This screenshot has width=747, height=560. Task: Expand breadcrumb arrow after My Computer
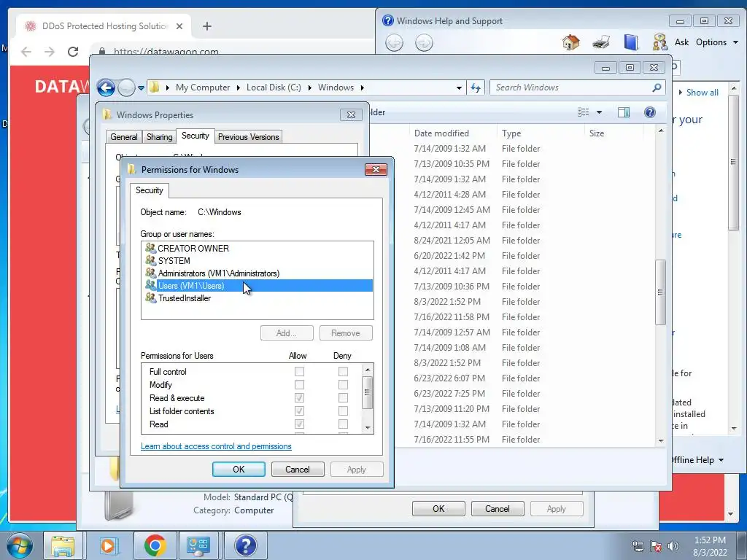[x=239, y=87]
